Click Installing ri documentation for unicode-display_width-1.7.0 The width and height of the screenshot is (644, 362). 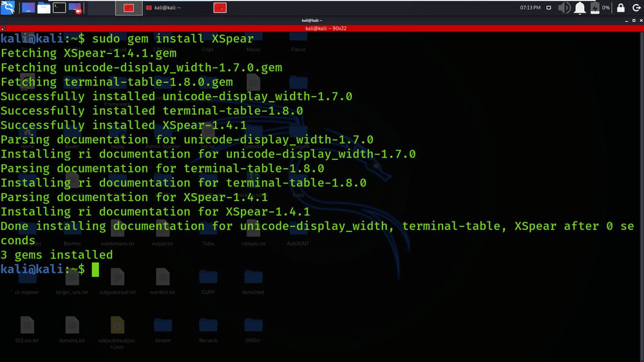point(208,154)
